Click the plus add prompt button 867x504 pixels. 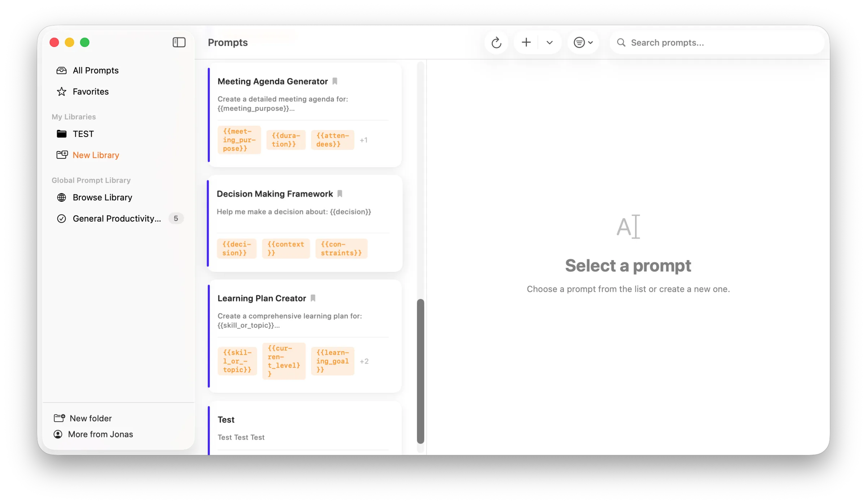[x=526, y=43]
